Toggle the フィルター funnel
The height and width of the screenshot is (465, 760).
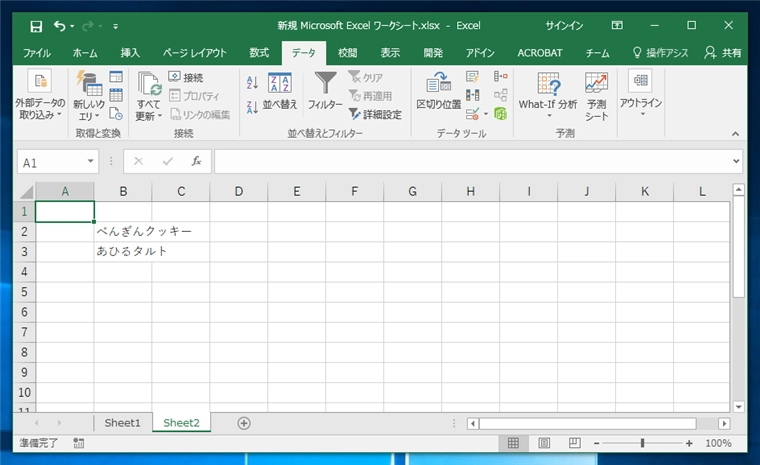[x=325, y=91]
